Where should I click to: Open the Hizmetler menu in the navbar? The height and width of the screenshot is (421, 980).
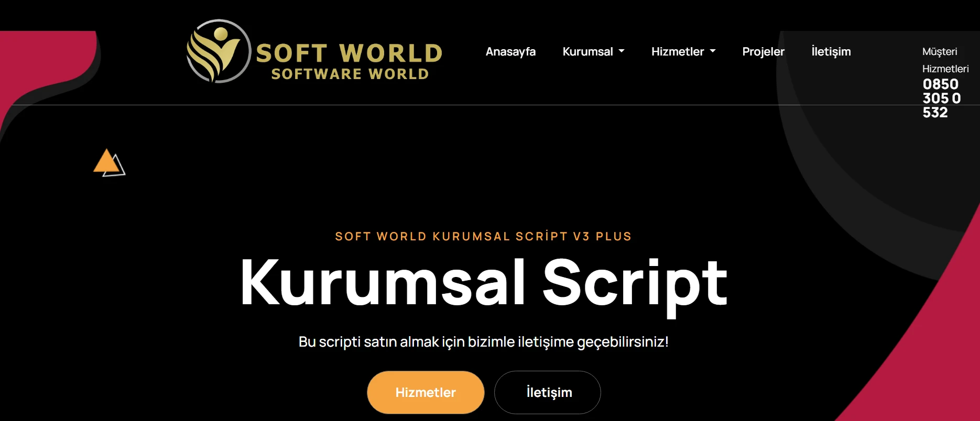[x=677, y=51]
